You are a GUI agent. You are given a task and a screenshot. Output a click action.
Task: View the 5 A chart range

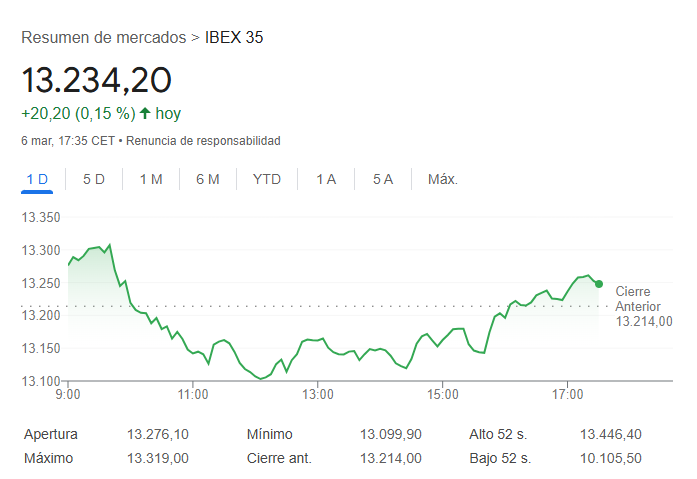point(383,179)
